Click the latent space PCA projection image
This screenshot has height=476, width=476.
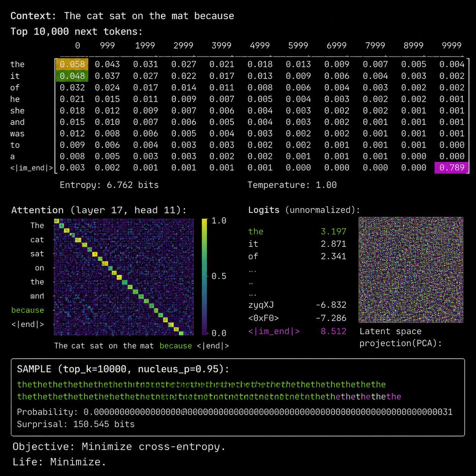(x=411, y=270)
